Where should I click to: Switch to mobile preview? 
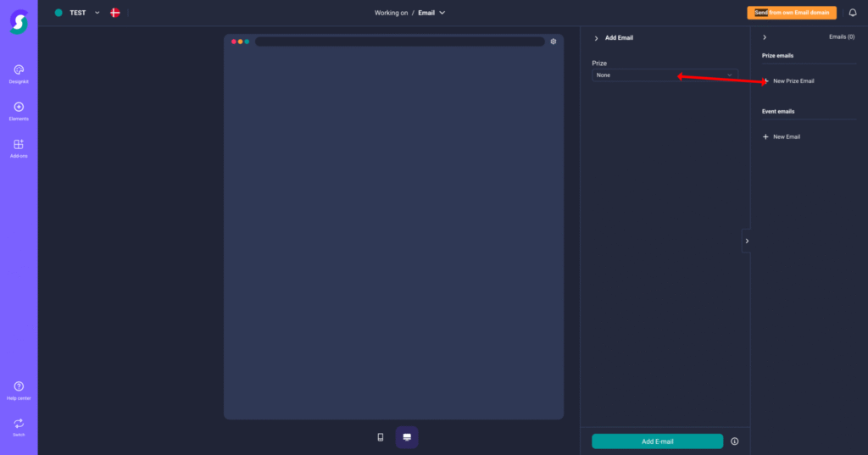click(x=381, y=437)
